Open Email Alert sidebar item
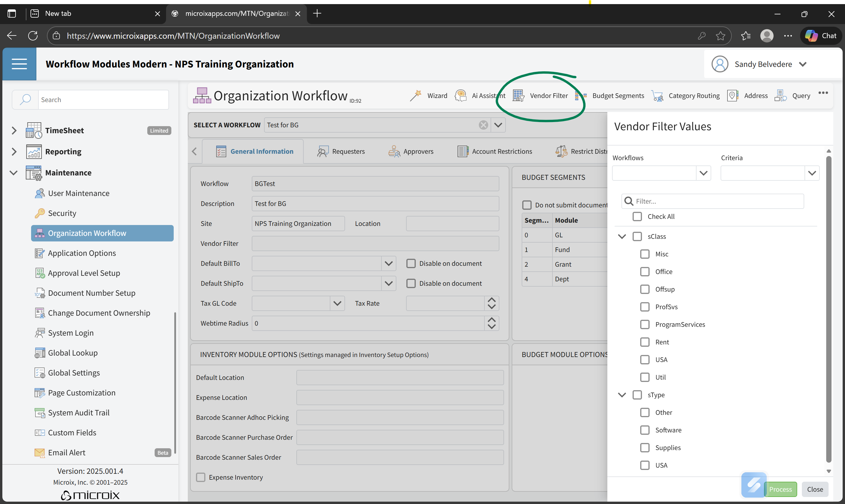 67,453
